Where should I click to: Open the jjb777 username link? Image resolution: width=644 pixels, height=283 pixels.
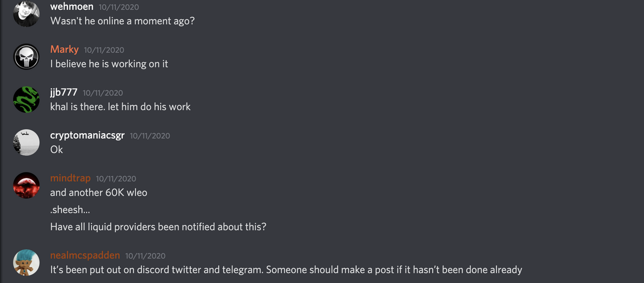[x=64, y=92]
